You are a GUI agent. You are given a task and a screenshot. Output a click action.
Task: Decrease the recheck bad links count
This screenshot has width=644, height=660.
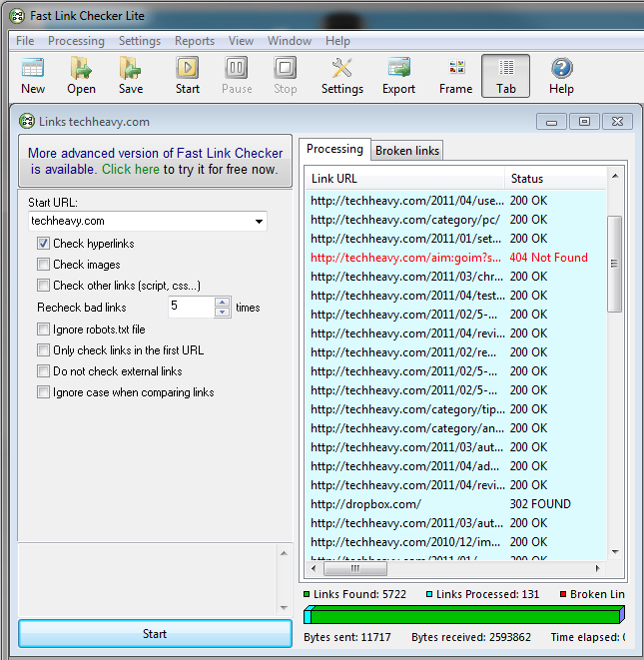[223, 313]
